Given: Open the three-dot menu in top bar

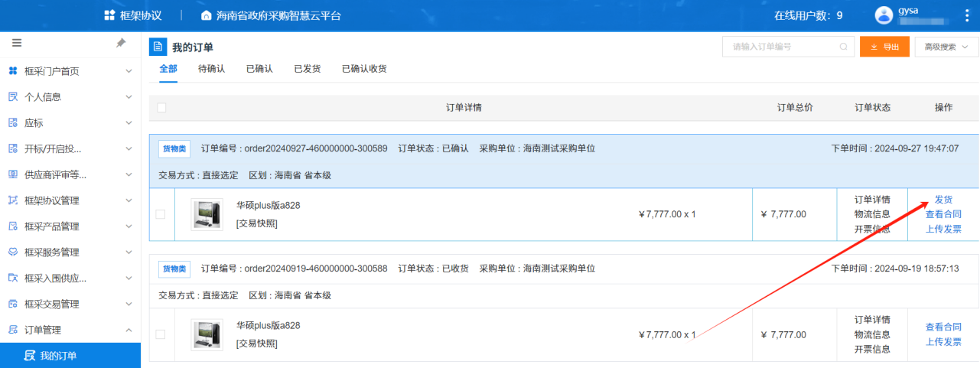Looking at the screenshot, I should 967,15.
